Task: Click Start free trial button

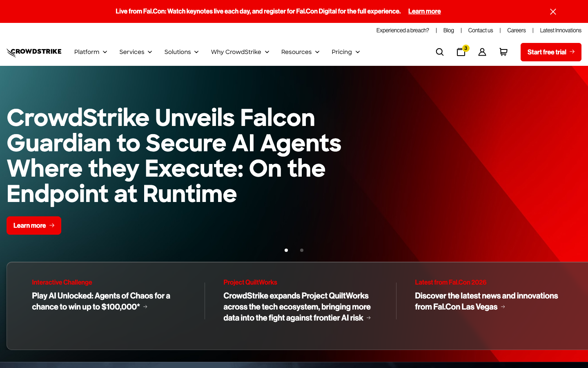Action: point(551,52)
